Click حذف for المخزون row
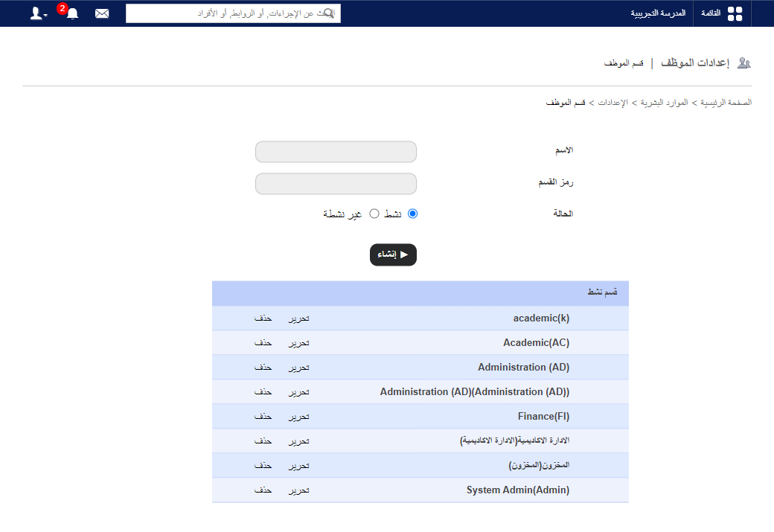774x532 pixels. click(263, 466)
